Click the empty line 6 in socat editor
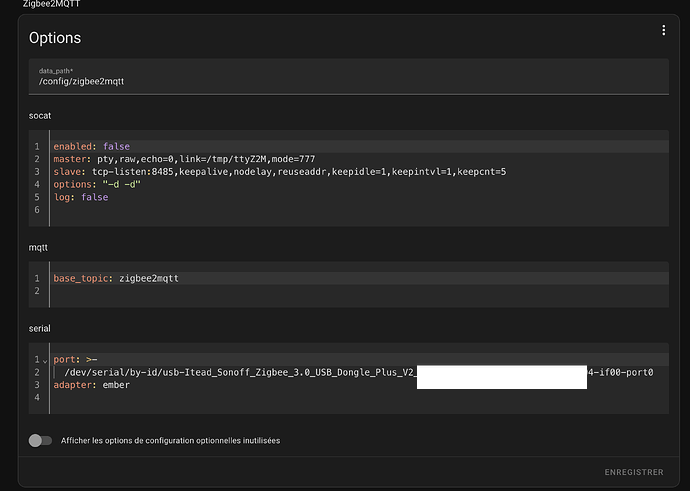 [300, 211]
